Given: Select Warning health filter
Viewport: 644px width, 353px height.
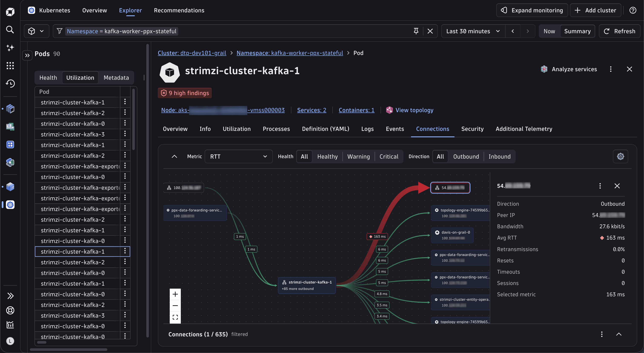Looking at the screenshot, I should pyautogui.click(x=358, y=156).
